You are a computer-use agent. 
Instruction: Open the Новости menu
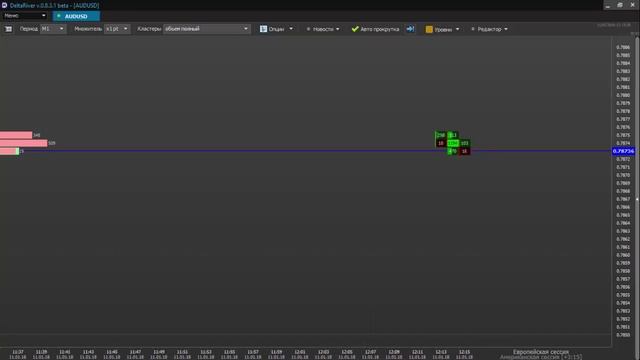pos(322,29)
